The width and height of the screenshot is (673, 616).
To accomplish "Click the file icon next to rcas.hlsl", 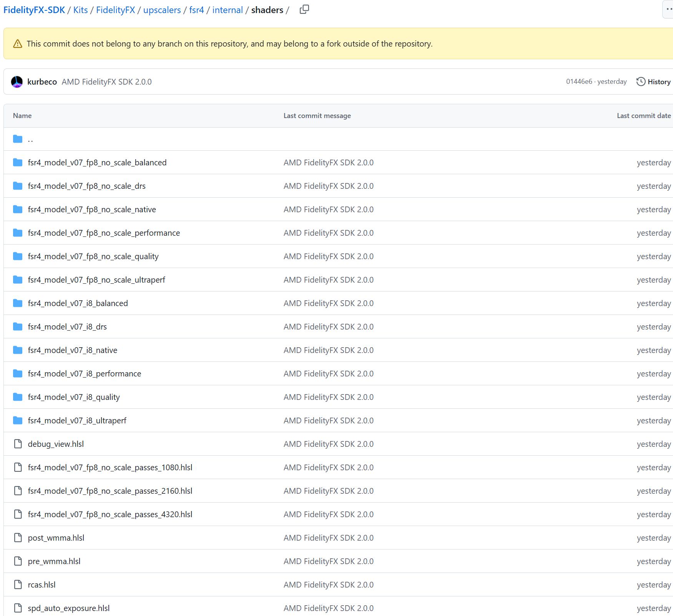I will [18, 584].
